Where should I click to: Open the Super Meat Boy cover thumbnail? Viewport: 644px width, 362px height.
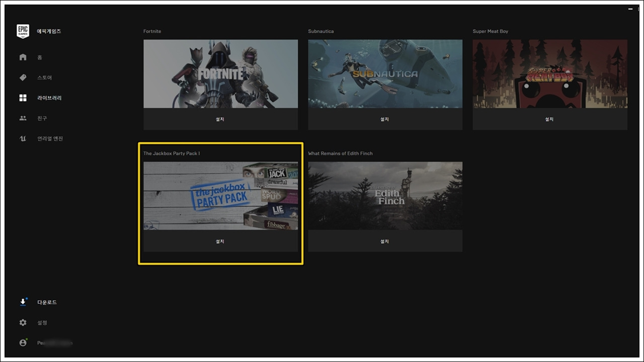549,74
